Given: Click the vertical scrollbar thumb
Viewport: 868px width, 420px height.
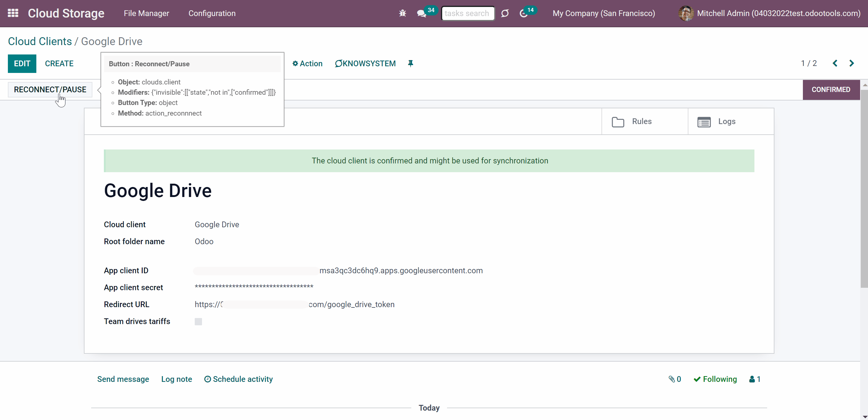Looking at the screenshot, I should click(x=864, y=189).
